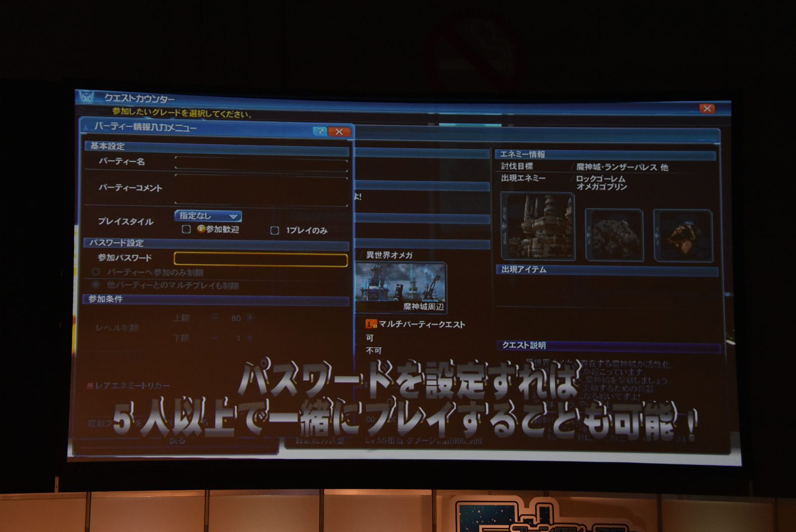Click the Quest Counter emblem icon
This screenshot has height=532, width=796.
[87, 96]
